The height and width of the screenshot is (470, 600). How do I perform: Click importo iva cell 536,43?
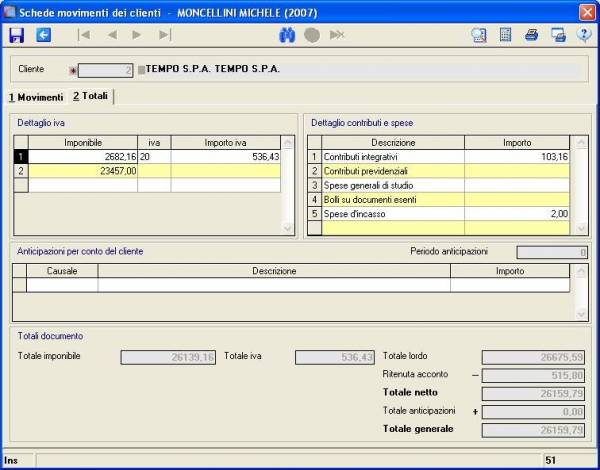pos(226,157)
